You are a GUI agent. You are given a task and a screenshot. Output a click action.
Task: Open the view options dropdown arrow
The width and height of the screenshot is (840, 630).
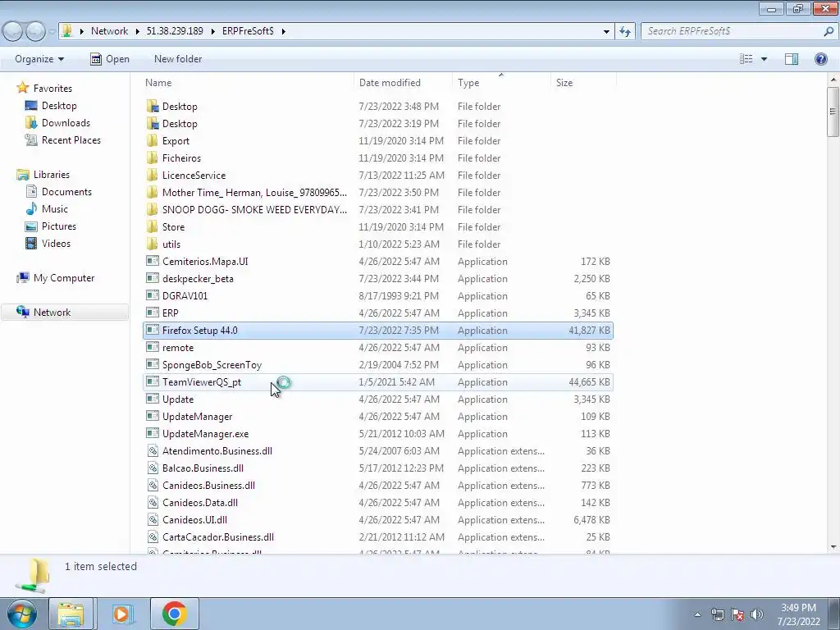764,59
